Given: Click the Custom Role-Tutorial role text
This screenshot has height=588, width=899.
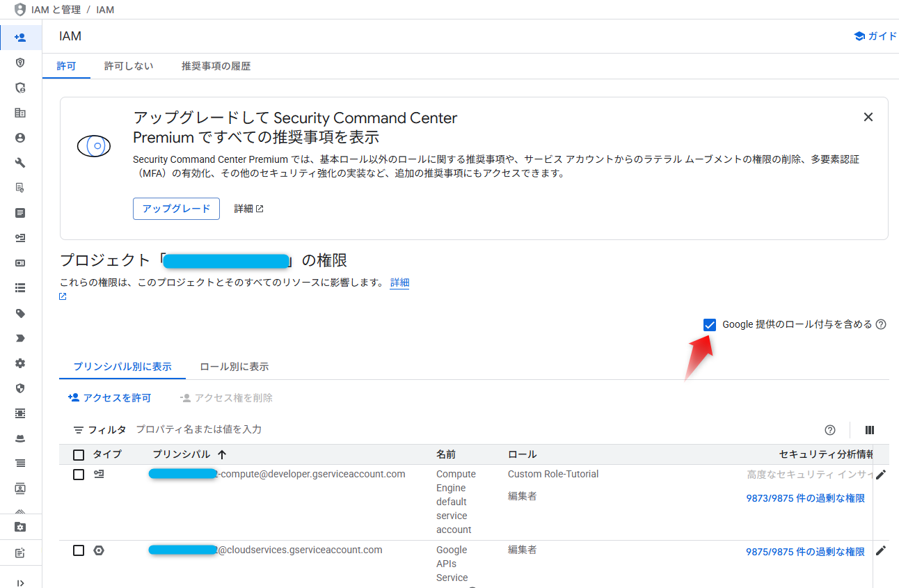Looking at the screenshot, I should point(553,474).
